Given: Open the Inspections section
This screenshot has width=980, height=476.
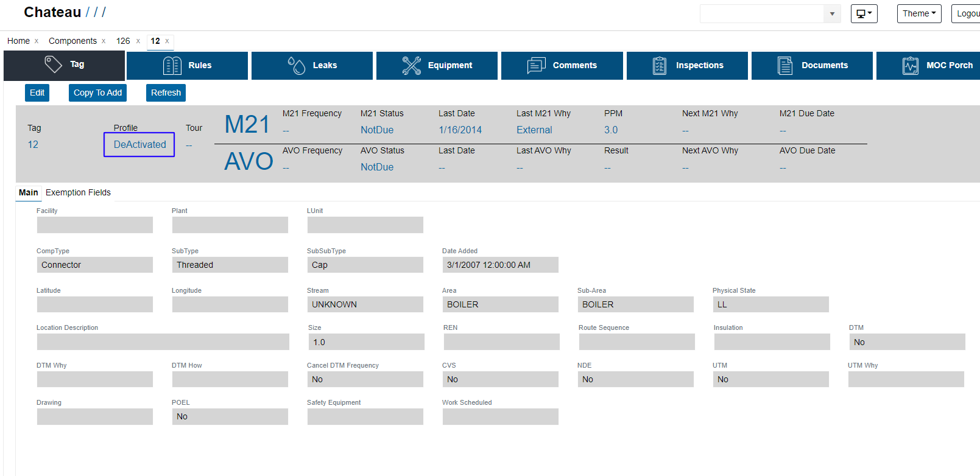Looking at the screenshot, I should (x=687, y=65).
